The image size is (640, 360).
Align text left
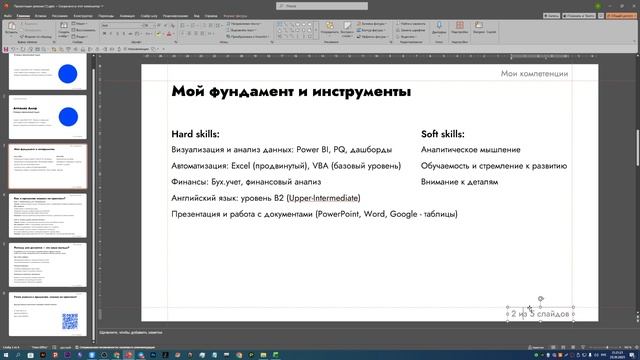[x=182, y=34]
